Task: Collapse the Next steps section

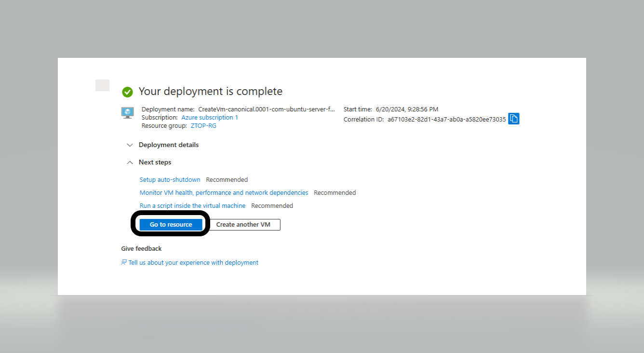Action: click(130, 163)
